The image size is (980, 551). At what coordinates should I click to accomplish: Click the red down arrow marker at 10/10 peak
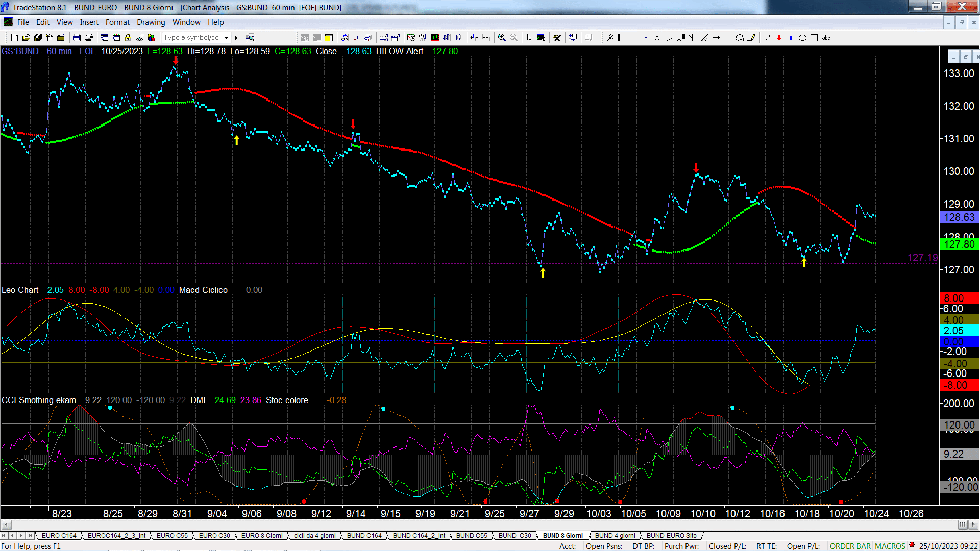point(696,168)
